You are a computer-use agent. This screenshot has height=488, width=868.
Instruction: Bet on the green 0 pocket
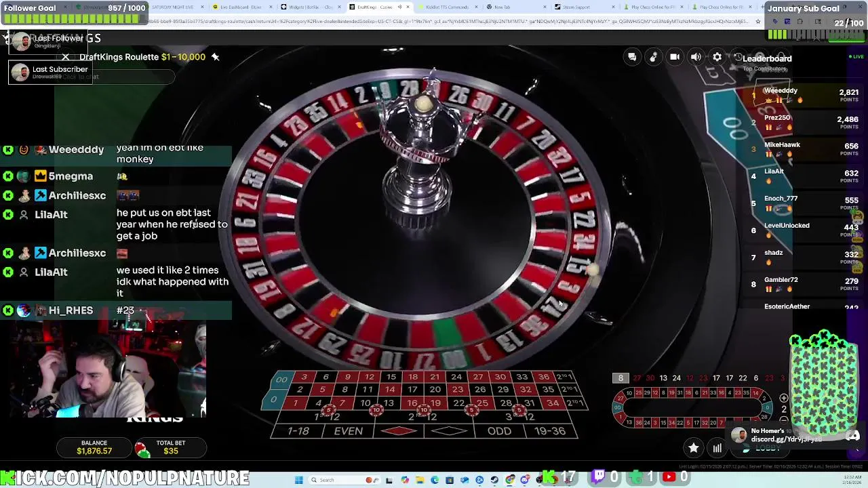click(x=275, y=400)
